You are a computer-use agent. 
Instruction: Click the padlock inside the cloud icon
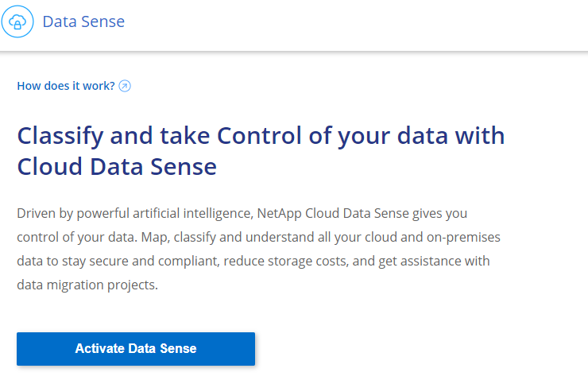17,24
